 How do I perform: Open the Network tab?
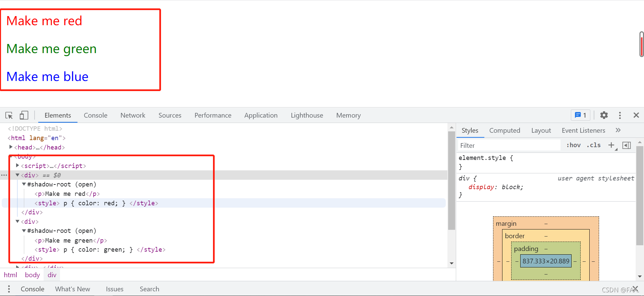(x=133, y=115)
